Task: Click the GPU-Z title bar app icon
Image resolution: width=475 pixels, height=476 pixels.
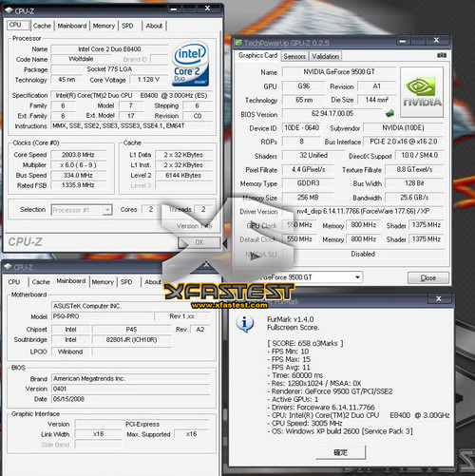Action: click(x=238, y=43)
